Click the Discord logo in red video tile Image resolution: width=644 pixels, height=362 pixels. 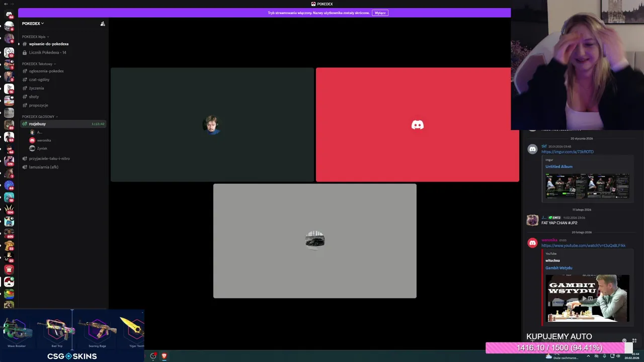point(418,125)
